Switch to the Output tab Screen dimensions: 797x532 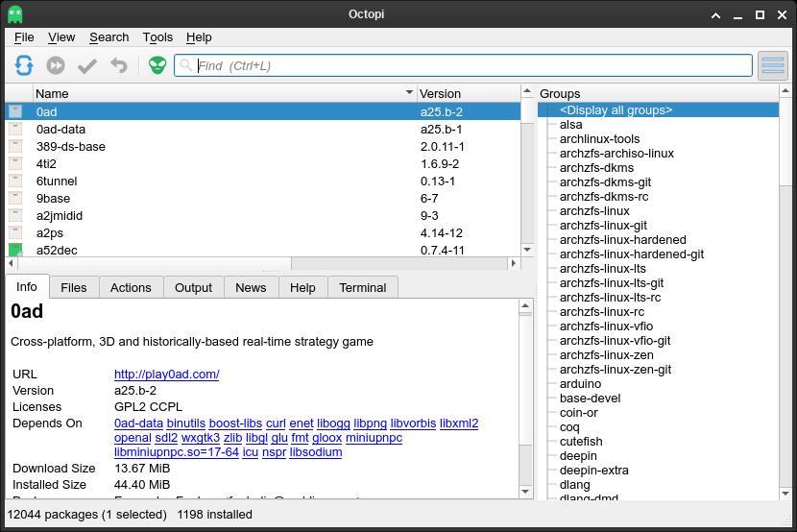193,287
